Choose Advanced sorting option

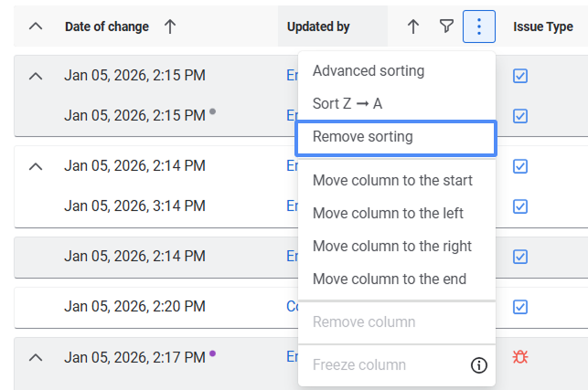point(369,71)
